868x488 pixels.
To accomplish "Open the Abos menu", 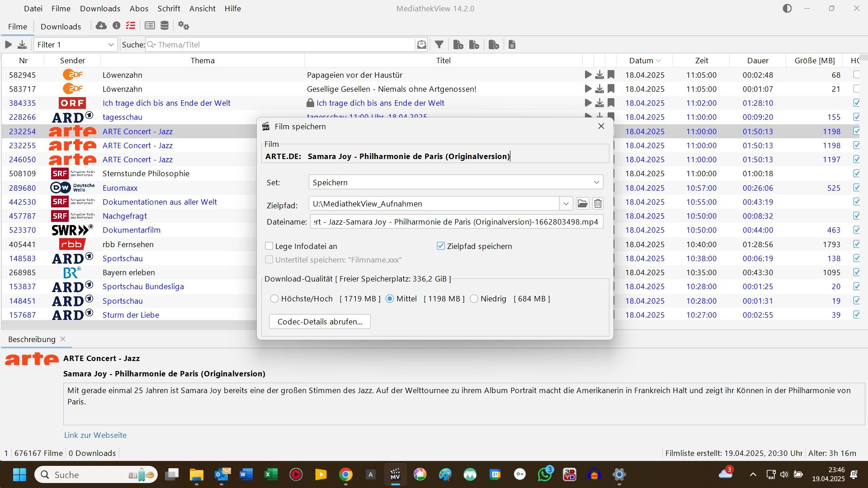I will pos(139,9).
